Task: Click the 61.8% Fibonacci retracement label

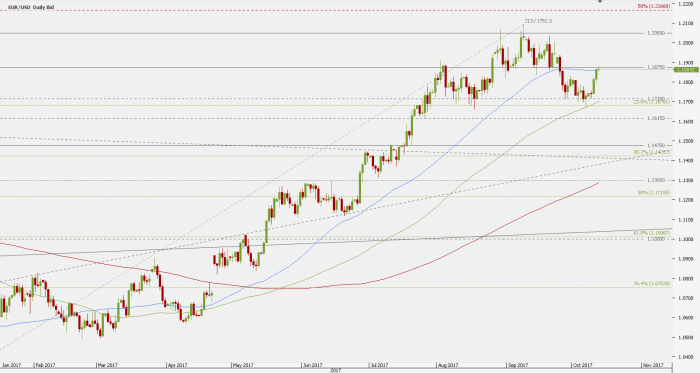Action: 652,233
